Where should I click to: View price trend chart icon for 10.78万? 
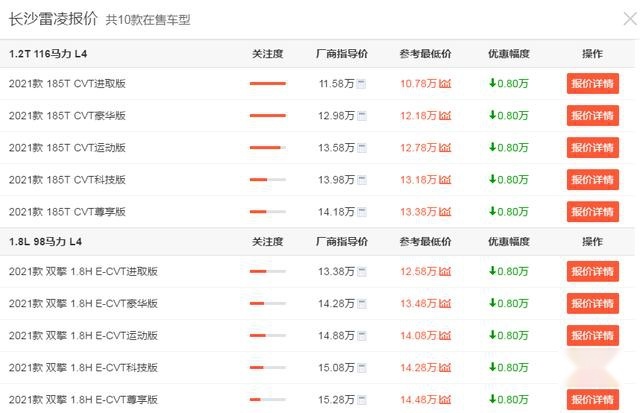pyautogui.click(x=445, y=84)
